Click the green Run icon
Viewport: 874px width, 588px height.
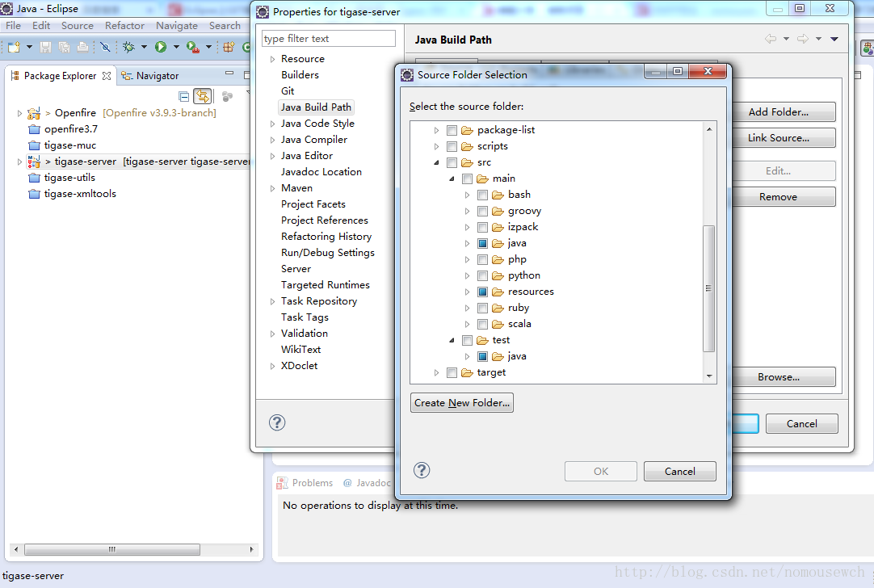pyautogui.click(x=161, y=48)
